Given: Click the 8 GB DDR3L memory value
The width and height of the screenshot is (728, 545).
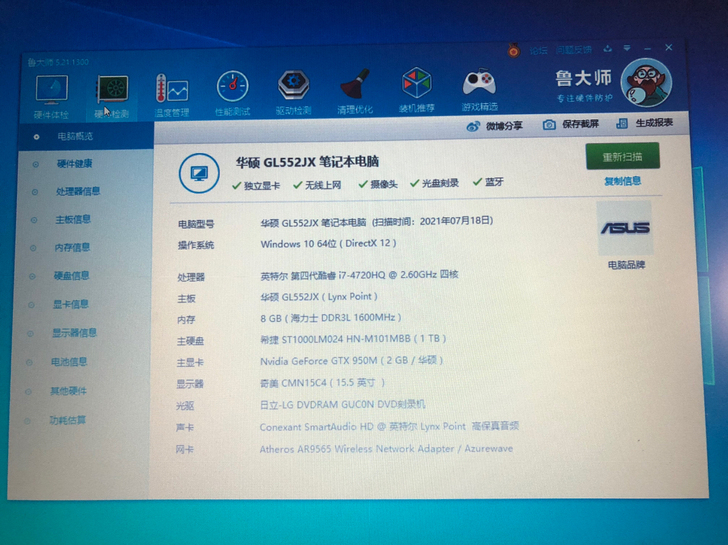Looking at the screenshot, I should tap(331, 318).
